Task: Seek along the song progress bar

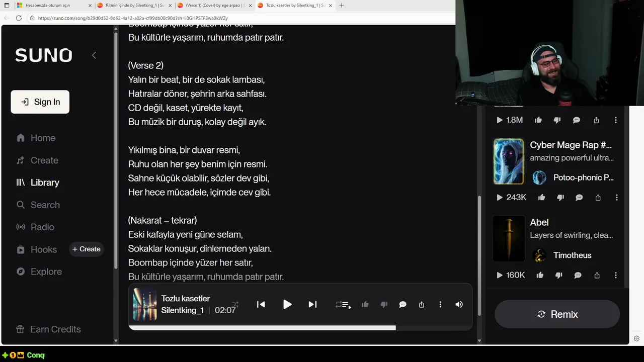Action: point(300,328)
